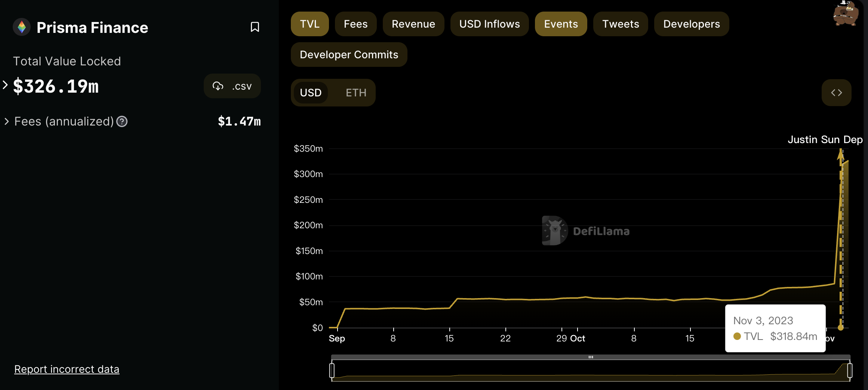Bookmark Prisma Finance via the bookmark icon
Screen dimensions: 868x390
(255, 27)
